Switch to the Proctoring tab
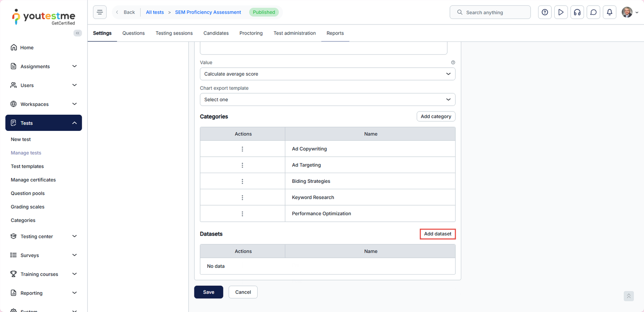644x312 pixels. point(251,33)
